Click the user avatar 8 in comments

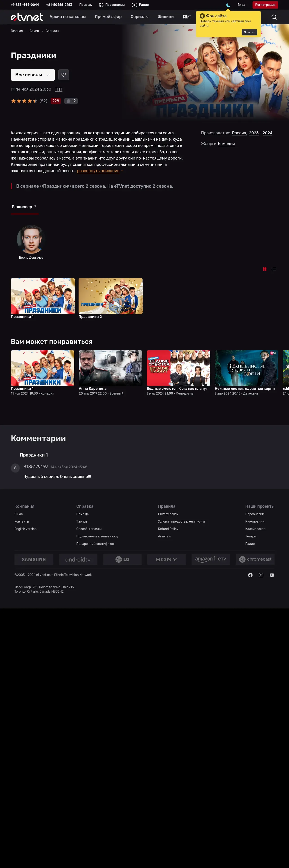15,468
